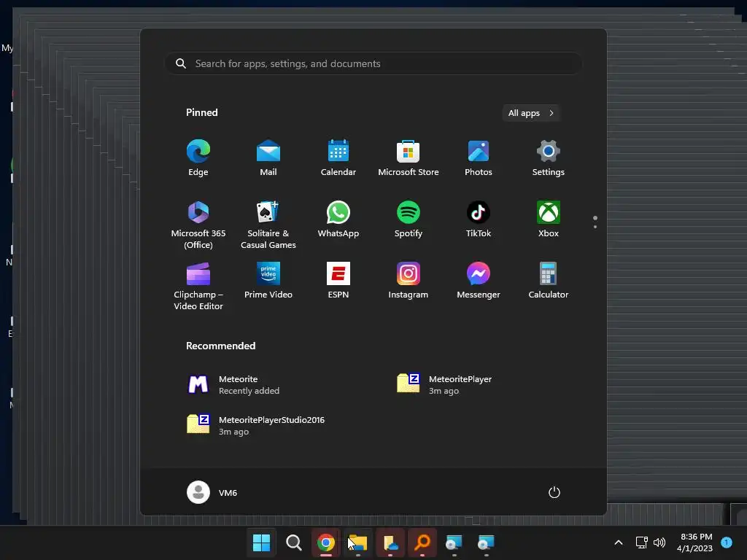747x560 pixels.
Task: Show hidden system tray icons
Action: tap(619, 542)
